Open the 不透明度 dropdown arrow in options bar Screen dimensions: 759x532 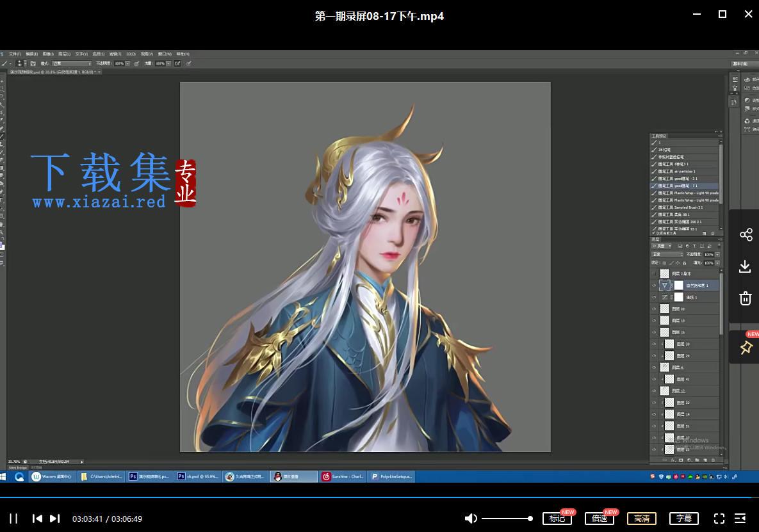point(128,63)
